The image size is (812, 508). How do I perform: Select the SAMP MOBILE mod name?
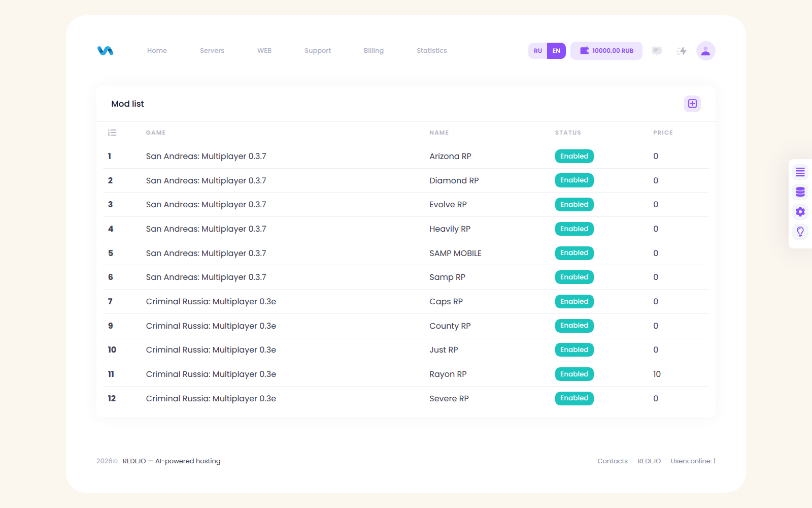tap(455, 253)
